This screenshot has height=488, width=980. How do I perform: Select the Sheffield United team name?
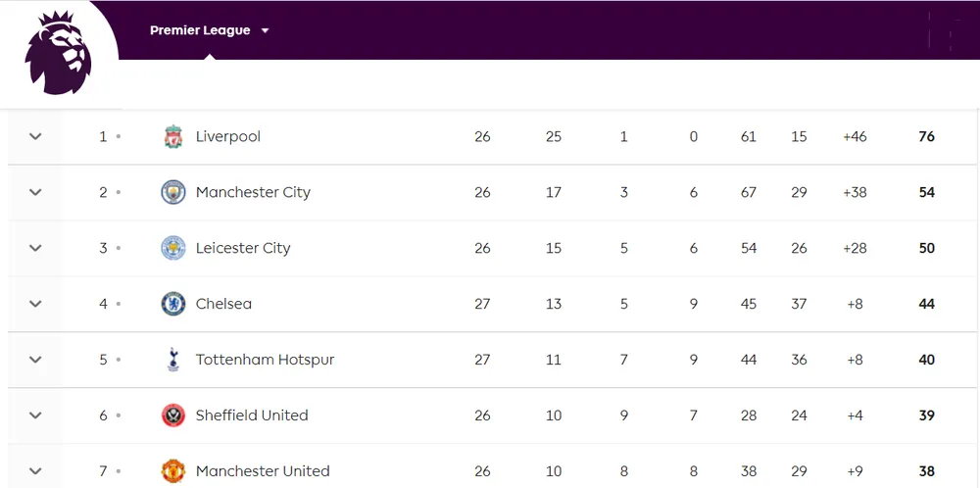[252, 415]
